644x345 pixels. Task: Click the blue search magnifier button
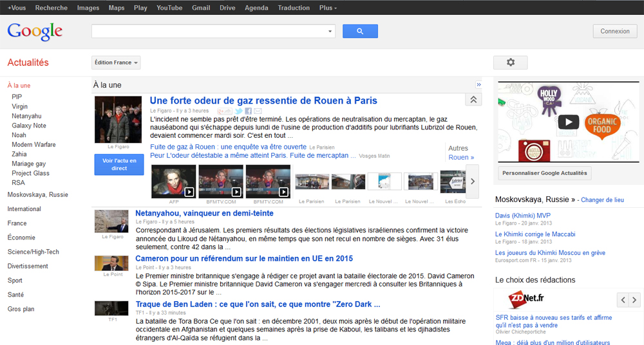click(360, 31)
